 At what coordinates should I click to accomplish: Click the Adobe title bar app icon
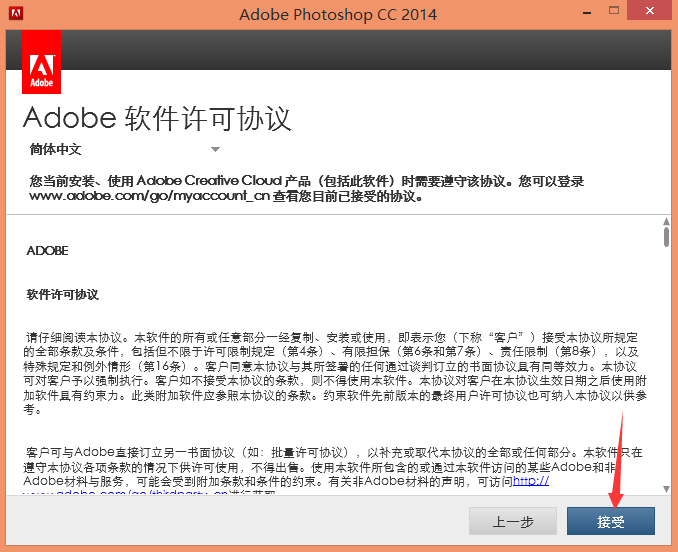(x=16, y=13)
